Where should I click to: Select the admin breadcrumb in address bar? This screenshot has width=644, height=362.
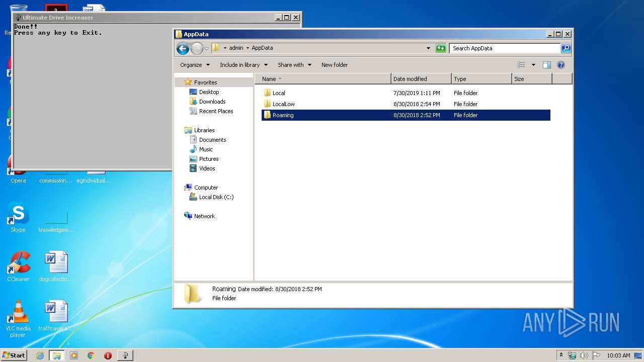click(236, 48)
